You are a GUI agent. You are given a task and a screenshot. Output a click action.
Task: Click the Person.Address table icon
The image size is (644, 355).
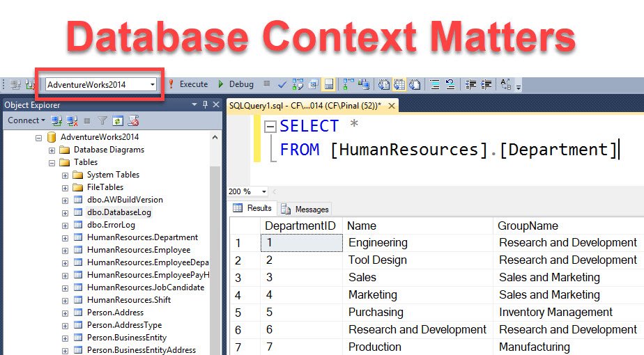coord(78,313)
